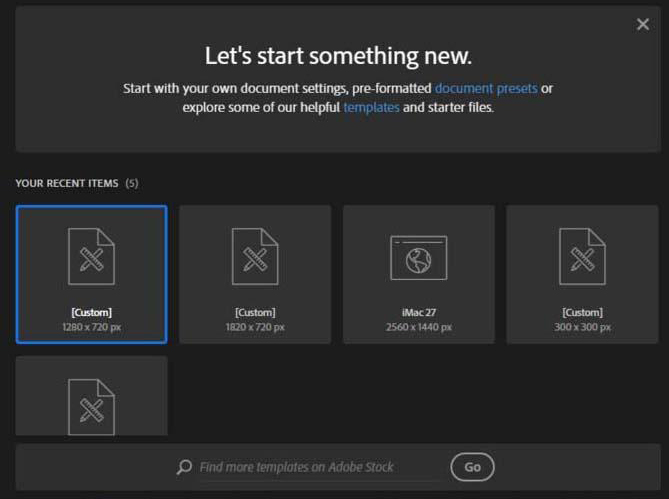This screenshot has width=669, height=499.
Task: Open the document presets link
Action: [x=486, y=88]
